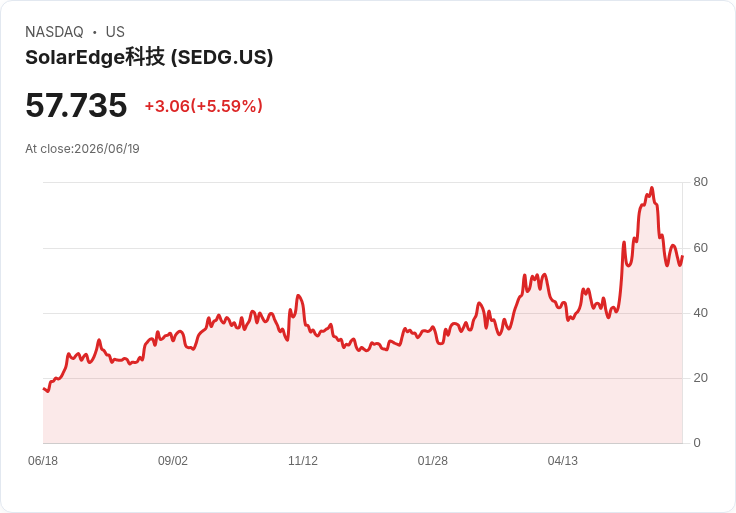Click the price spike above the 11/12 label

[x=298, y=296]
